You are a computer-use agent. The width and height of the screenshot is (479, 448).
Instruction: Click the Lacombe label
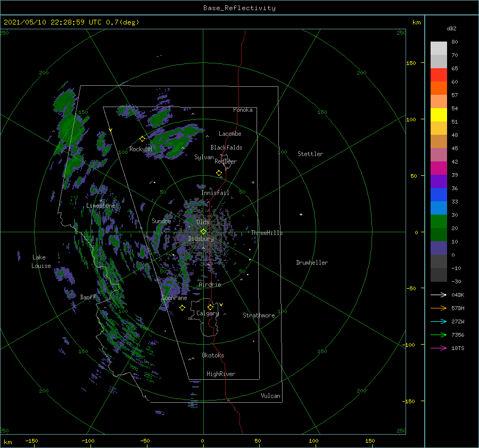coord(230,134)
